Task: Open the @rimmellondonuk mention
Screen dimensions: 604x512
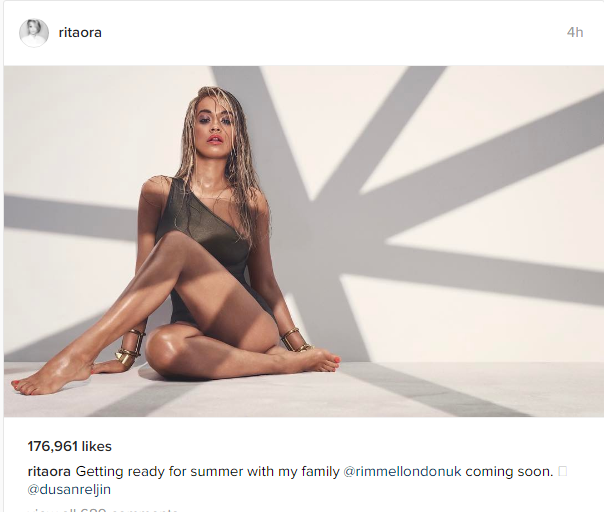Action: [402, 472]
